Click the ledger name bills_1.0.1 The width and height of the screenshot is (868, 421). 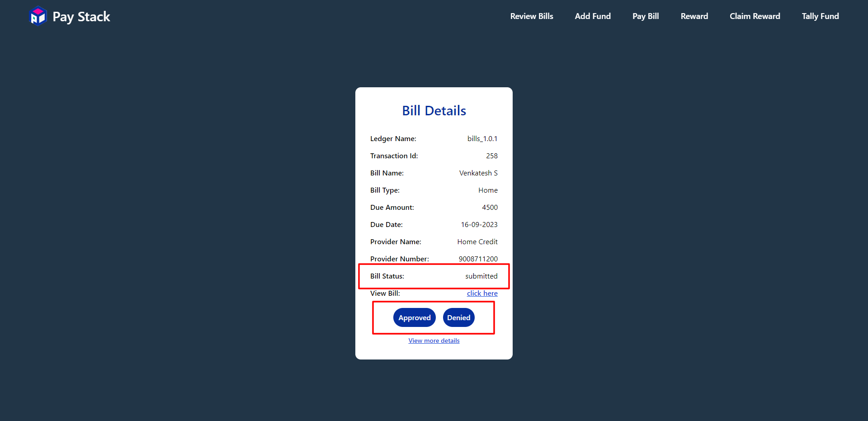(x=482, y=139)
